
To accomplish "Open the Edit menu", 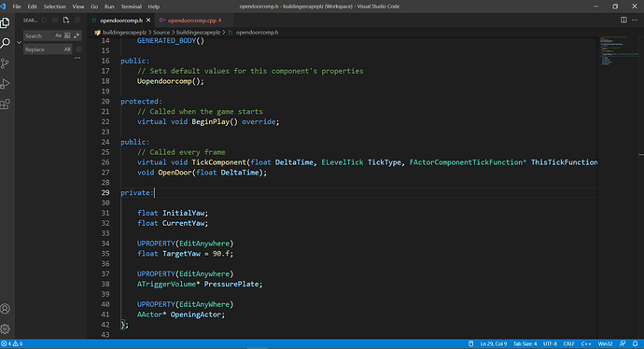I will (32, 7).
